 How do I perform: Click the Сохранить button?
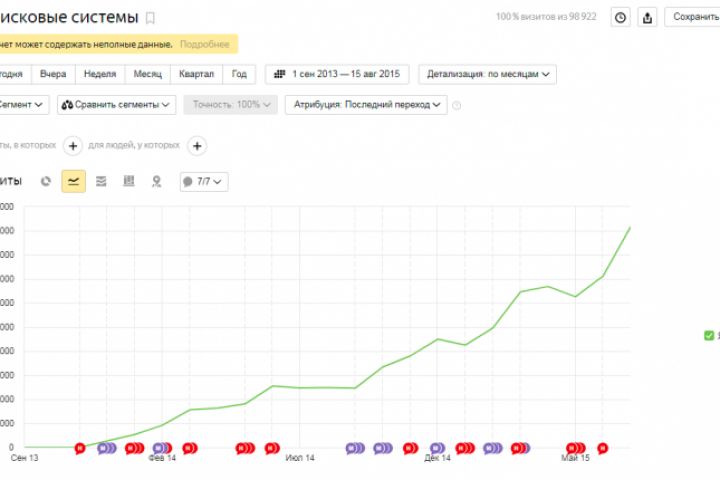click(693, 17)
